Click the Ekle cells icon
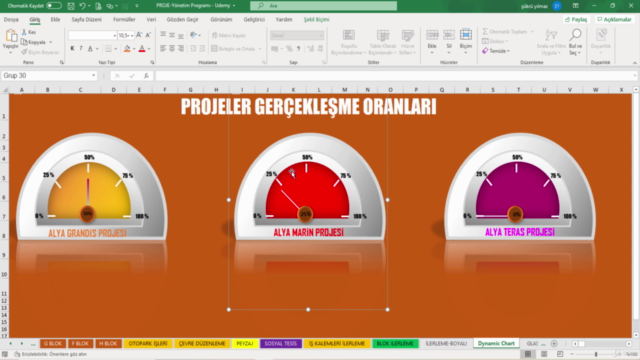 [432, 36]
